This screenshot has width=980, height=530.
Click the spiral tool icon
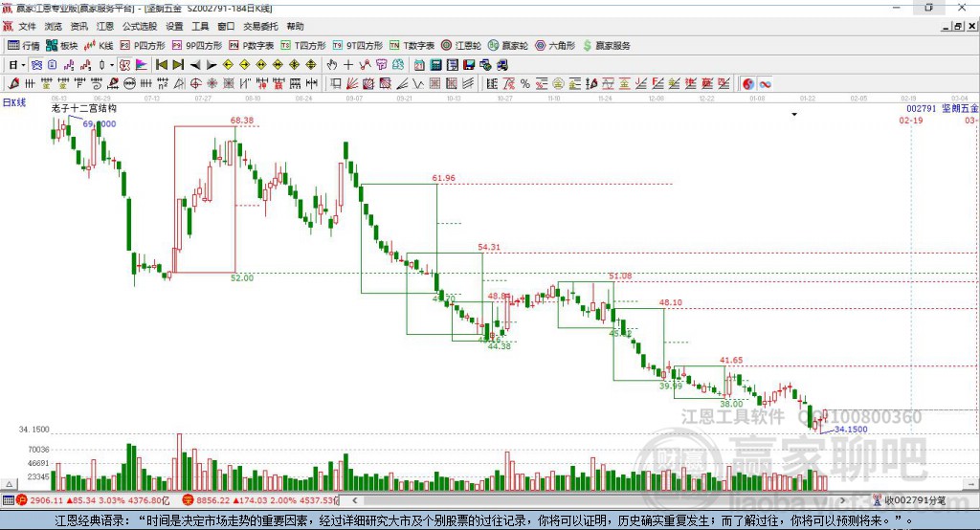coord(97,84)
